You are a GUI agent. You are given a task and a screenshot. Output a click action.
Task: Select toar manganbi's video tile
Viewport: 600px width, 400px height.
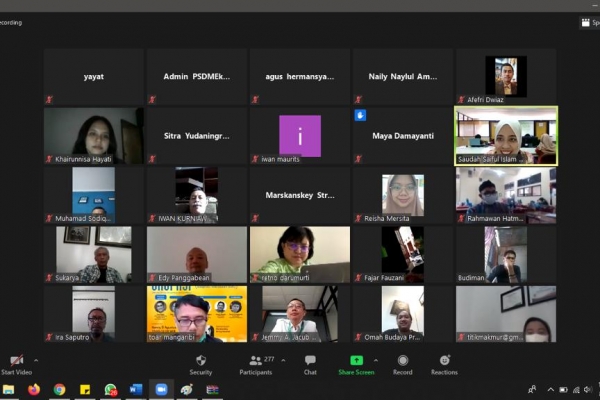point(196,314)
